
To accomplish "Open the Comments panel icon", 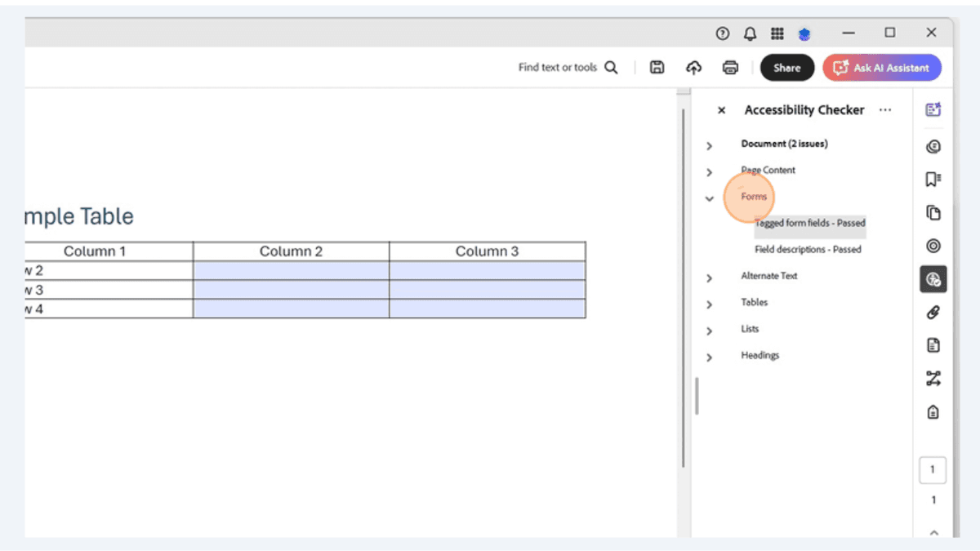I will click(933, 147).
